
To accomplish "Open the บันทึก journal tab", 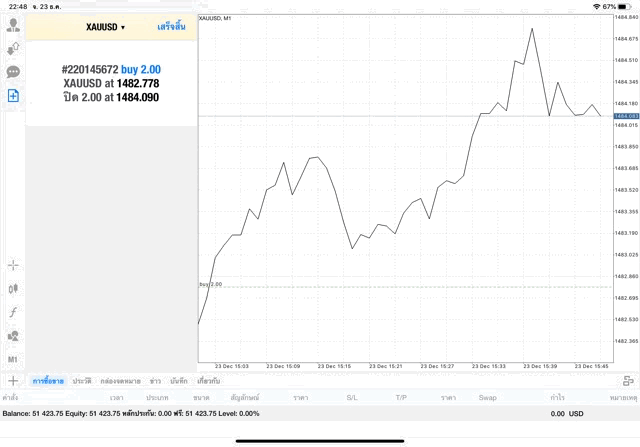I will (179, 381).
